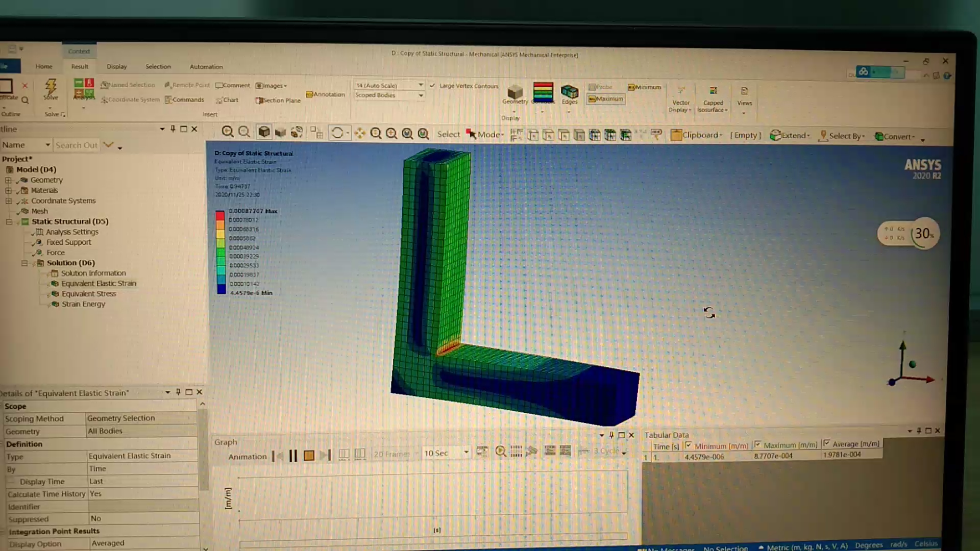Toggle the Maximum label tool
This screenshot has width=980, height=551.
click(x=606, y=99)
